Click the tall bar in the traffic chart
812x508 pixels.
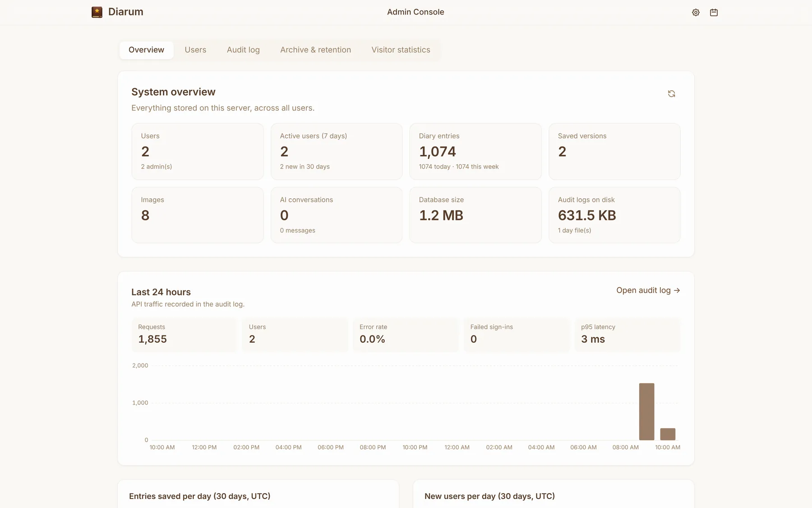[x=646, y=411]
